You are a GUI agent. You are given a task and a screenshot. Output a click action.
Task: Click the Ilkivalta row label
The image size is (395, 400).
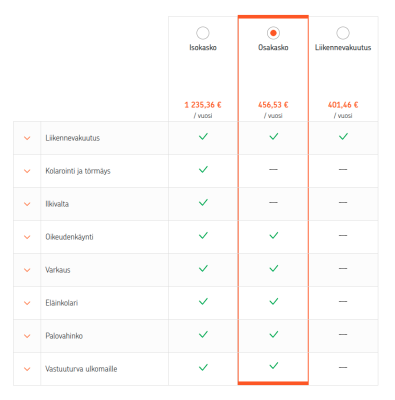[x=57, y=204]
